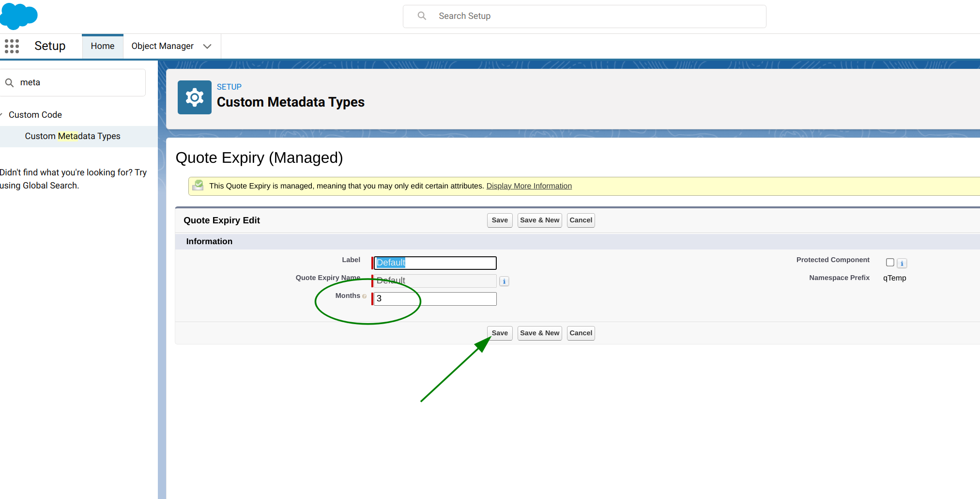Image resolution: width=980 pixels, height=499 pixels.
Task: Collapse the Custom Code section
Action: (1, 115)
